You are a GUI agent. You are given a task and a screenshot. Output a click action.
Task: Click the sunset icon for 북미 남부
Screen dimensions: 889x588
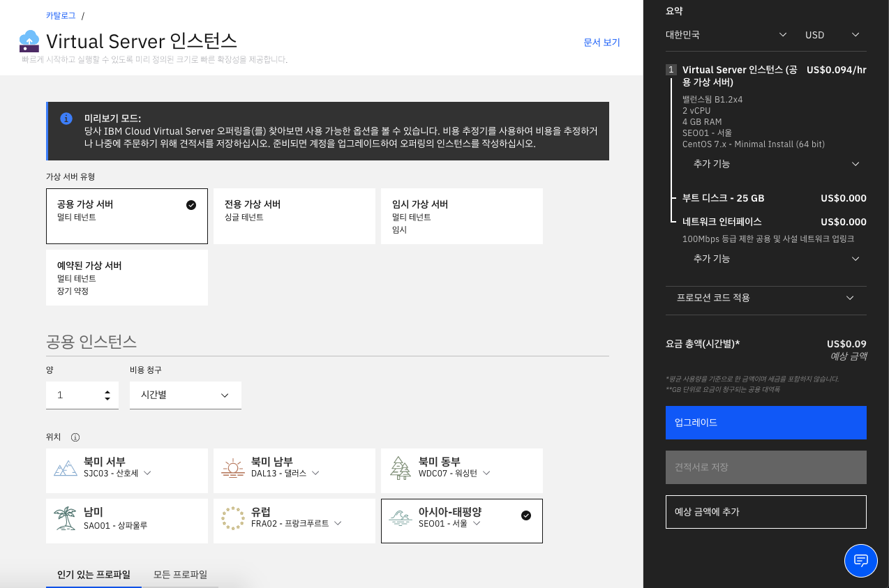[233, 468]
